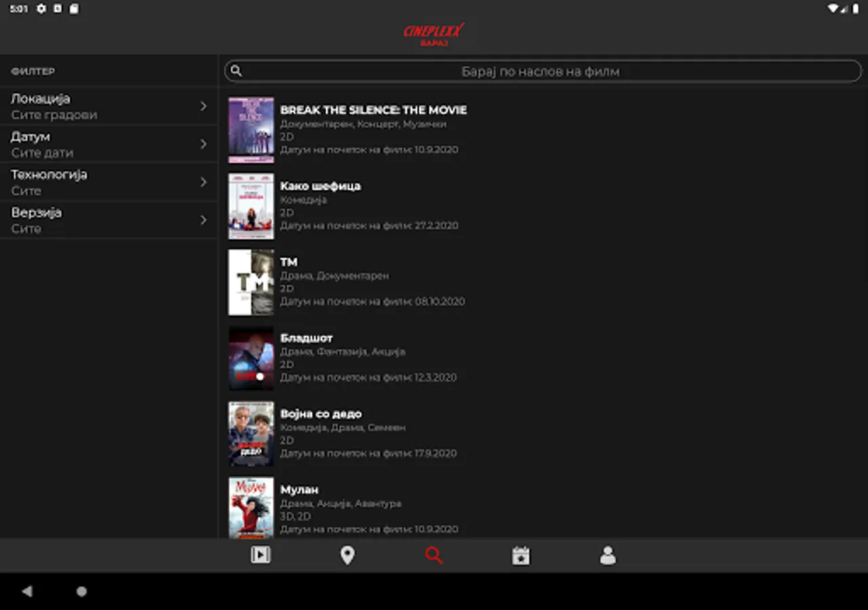This screenshot has height=610, width=868.
Task: Focus the Барај по наслов на филм field
Action: pos(542,71)
